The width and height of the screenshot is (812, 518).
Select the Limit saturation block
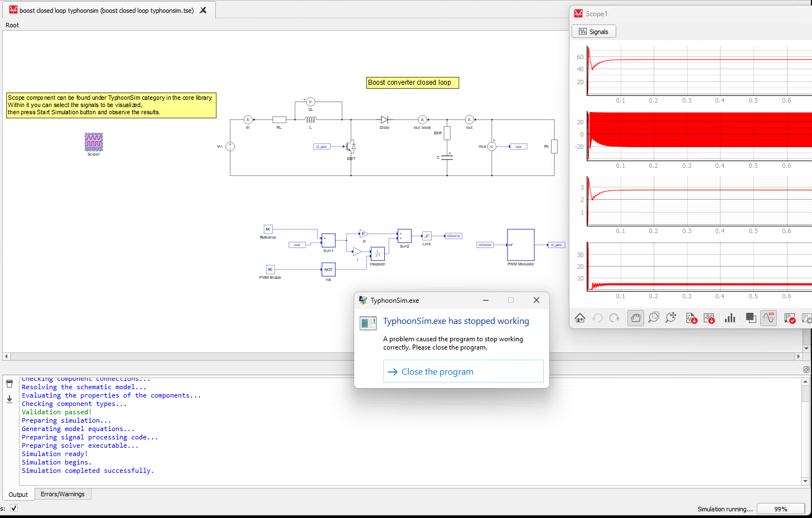tap(427, 236)
